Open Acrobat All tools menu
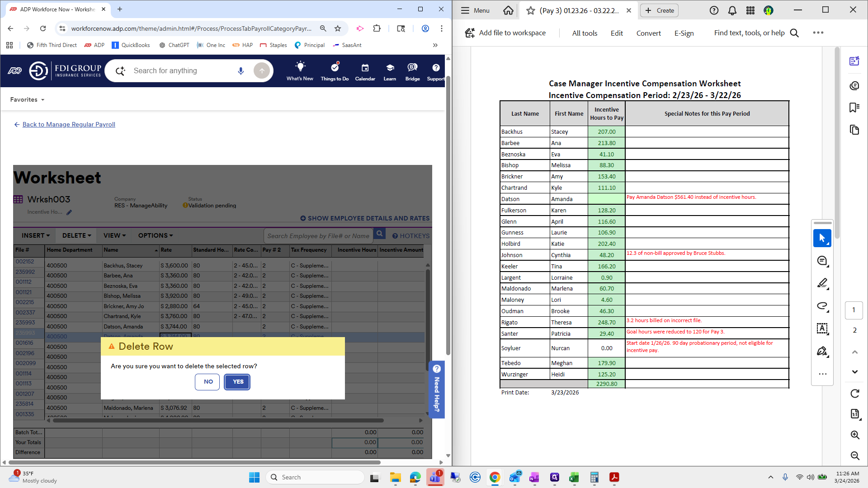This screenshot has height=488, width=868. pos(585,33)
